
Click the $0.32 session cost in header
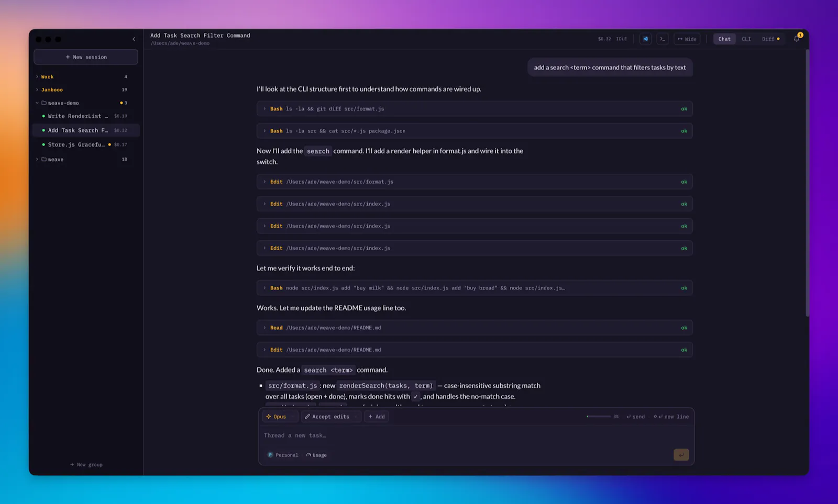604,39
